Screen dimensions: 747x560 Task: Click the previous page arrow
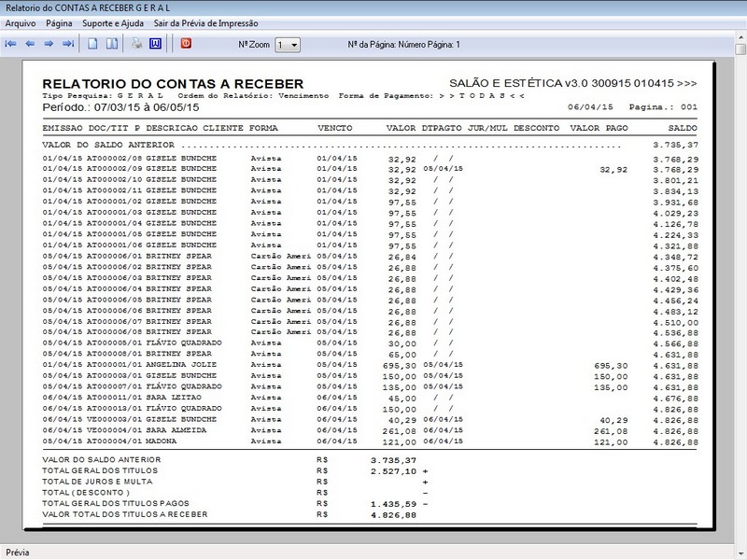[x=30, y=44]
